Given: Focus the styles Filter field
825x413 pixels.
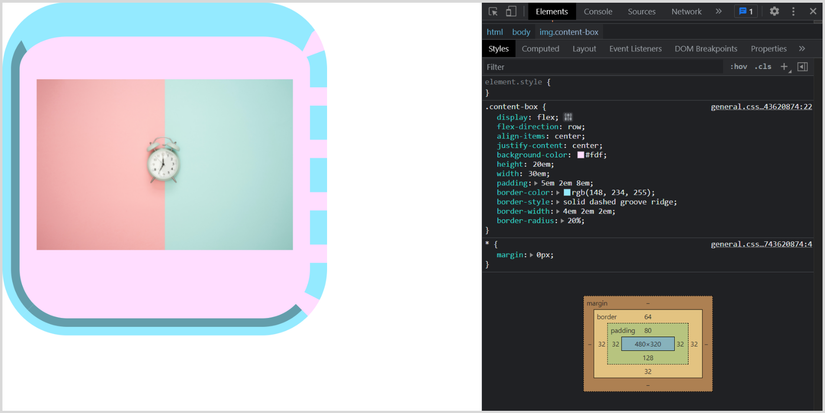Looking at the screenshot, I should pyautogui.click(x=603, y=67).
